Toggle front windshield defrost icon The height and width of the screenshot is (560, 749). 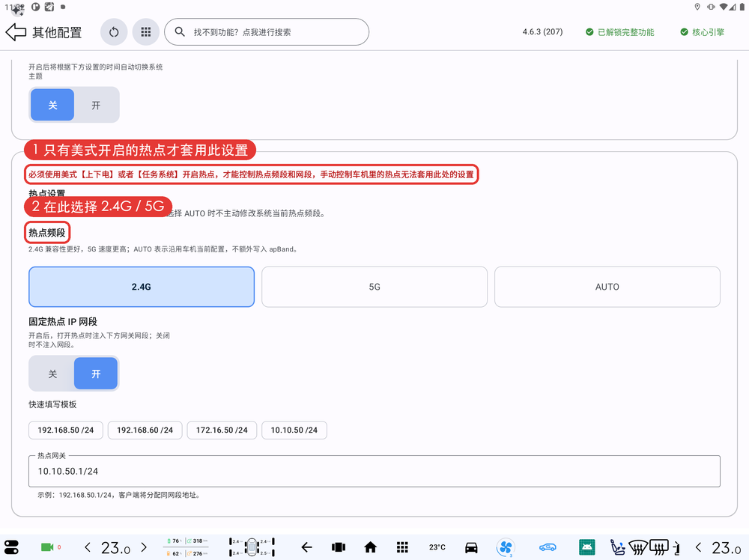click(x=638, y=547)
